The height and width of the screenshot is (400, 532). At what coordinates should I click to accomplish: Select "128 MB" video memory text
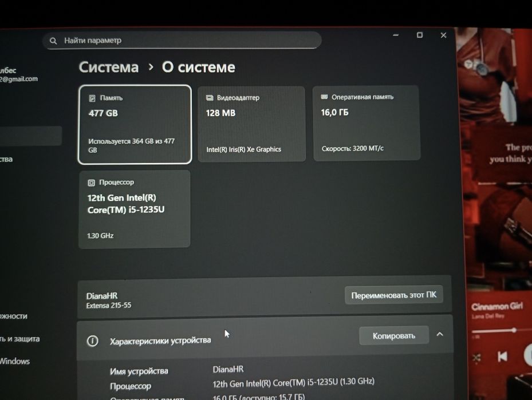[220, 113]
